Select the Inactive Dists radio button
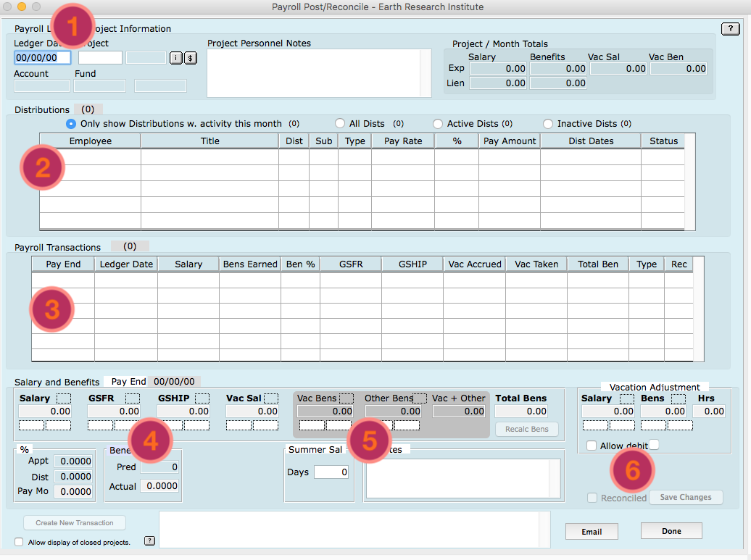The width and height of the screenshot is (751, 560). pos(548,124)
